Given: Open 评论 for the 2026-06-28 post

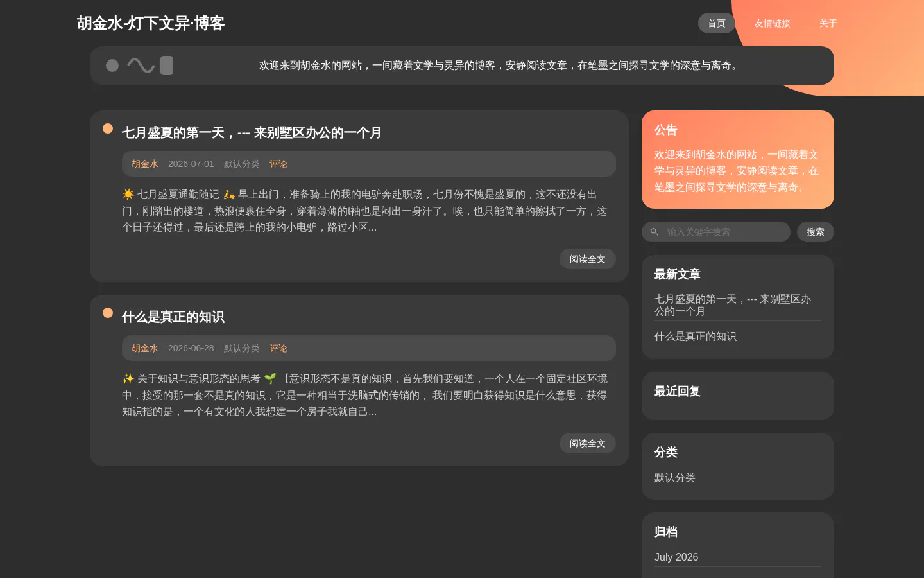Looking at the screenshot, I should pos(278,348).
